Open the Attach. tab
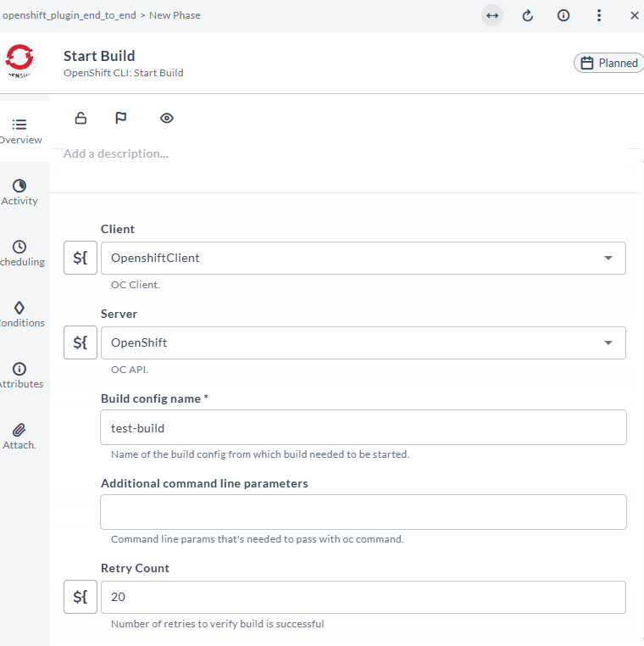 coord(19,437)
